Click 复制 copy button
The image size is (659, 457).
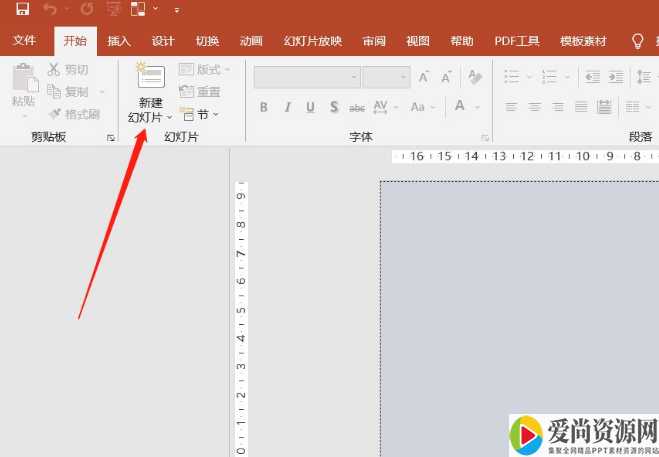pos(68,91)
